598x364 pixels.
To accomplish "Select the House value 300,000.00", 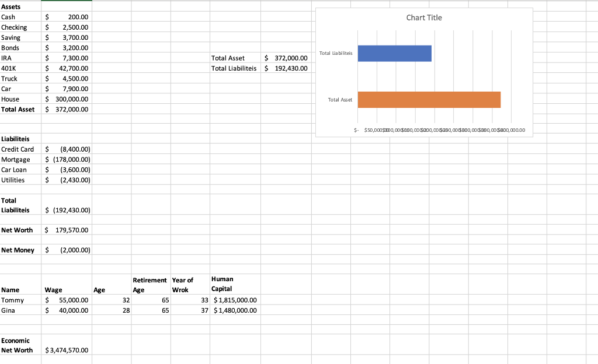I will (67, 99).
